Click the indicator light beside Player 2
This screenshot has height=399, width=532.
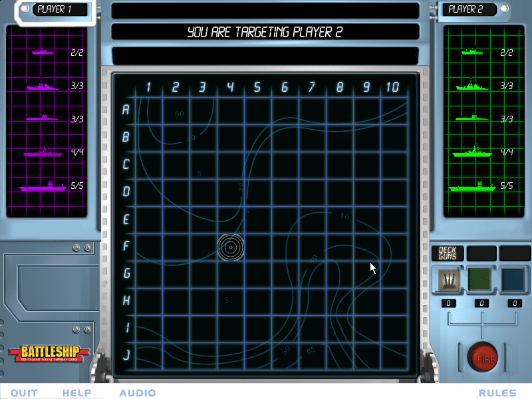tap(505, 9)
